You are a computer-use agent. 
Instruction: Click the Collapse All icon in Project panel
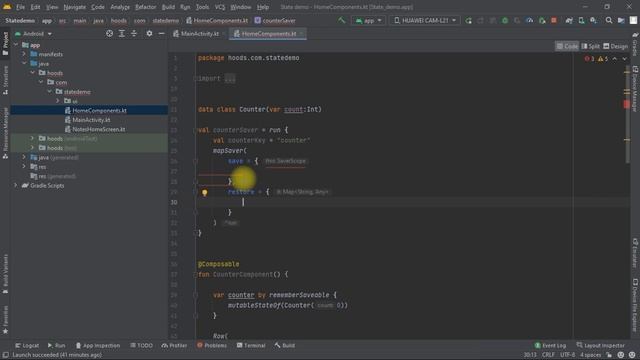tap(134, 33)
